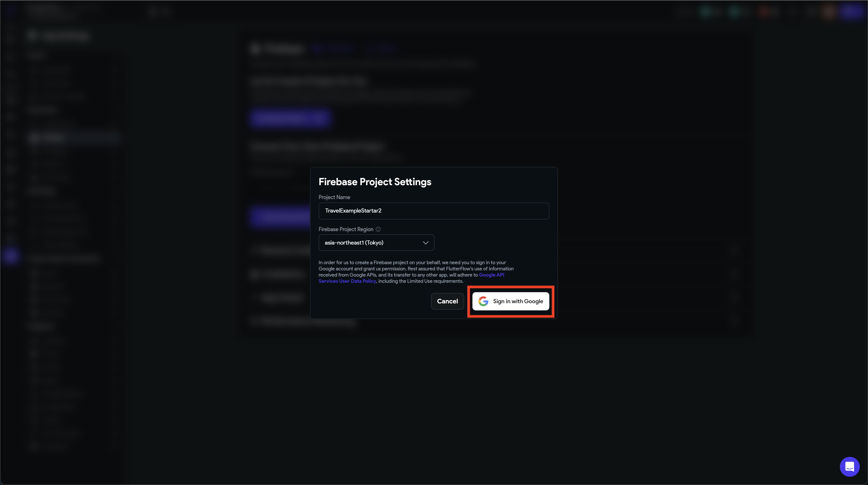Click the Firebase Project Settings dialog title

tap(375, 182)
